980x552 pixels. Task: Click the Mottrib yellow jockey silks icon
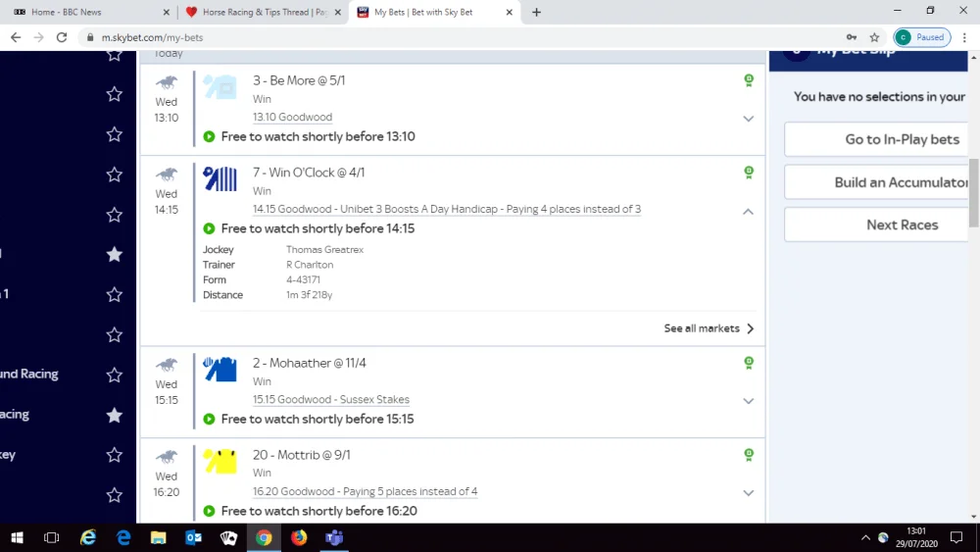pyautogui.click(x=220, y=462)
